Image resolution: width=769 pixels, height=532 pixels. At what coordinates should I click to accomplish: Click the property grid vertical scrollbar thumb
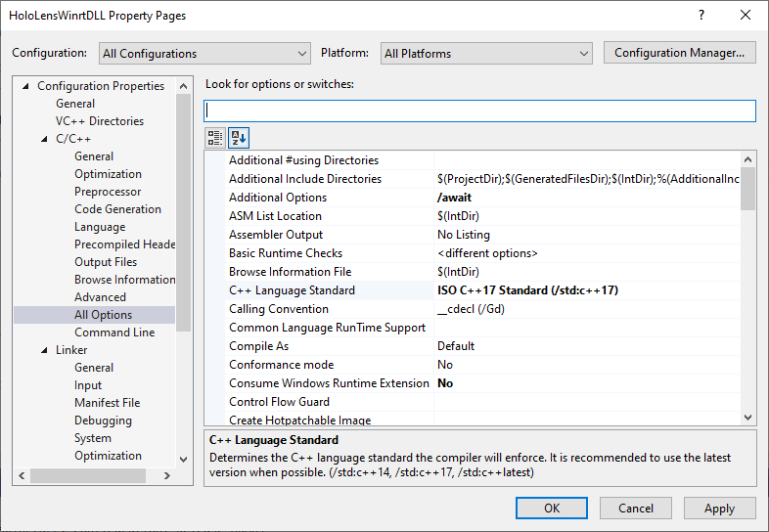pyautogui.click(x=747, y=189)
